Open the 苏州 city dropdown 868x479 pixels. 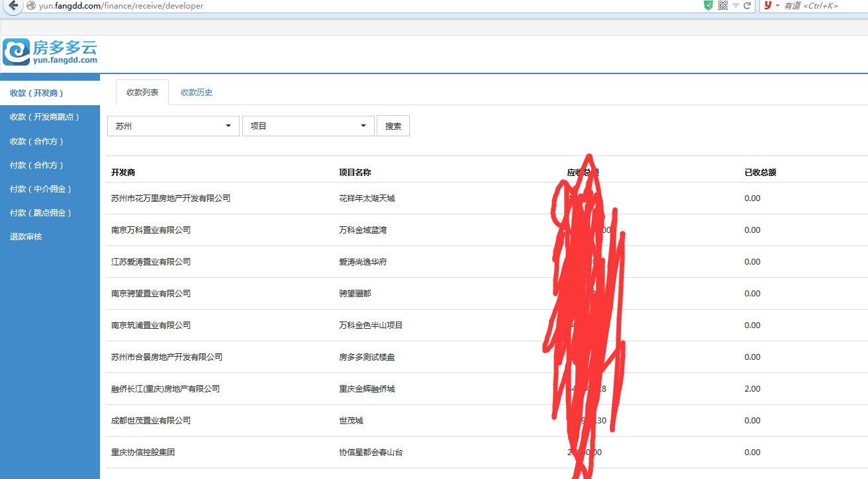point(173,126)
